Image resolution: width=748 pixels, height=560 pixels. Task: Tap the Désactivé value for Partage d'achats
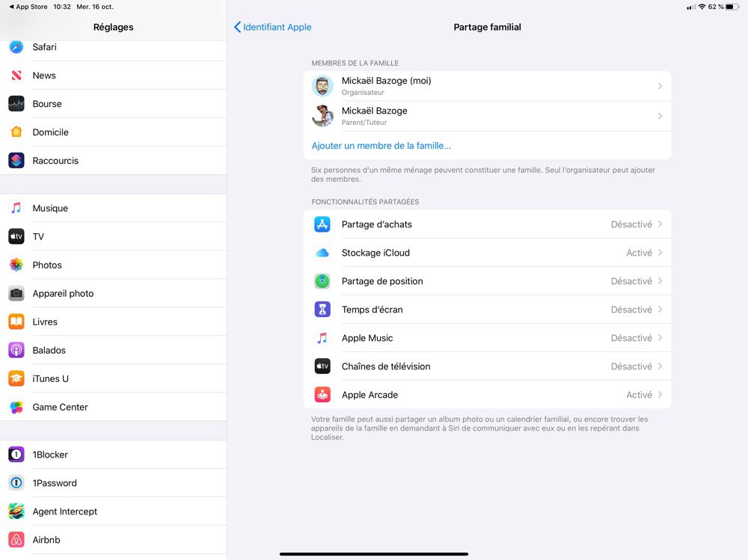pyautogui.click(x=631, y=224)
